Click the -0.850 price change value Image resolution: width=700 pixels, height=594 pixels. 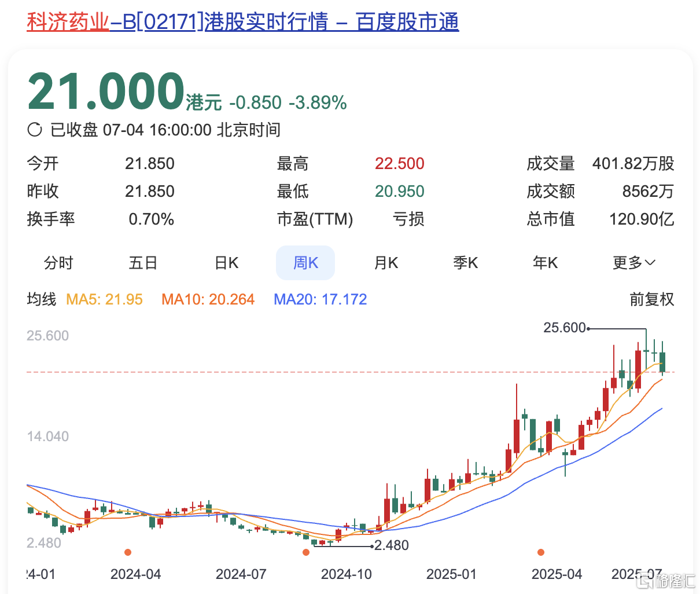tap(256, 102)
